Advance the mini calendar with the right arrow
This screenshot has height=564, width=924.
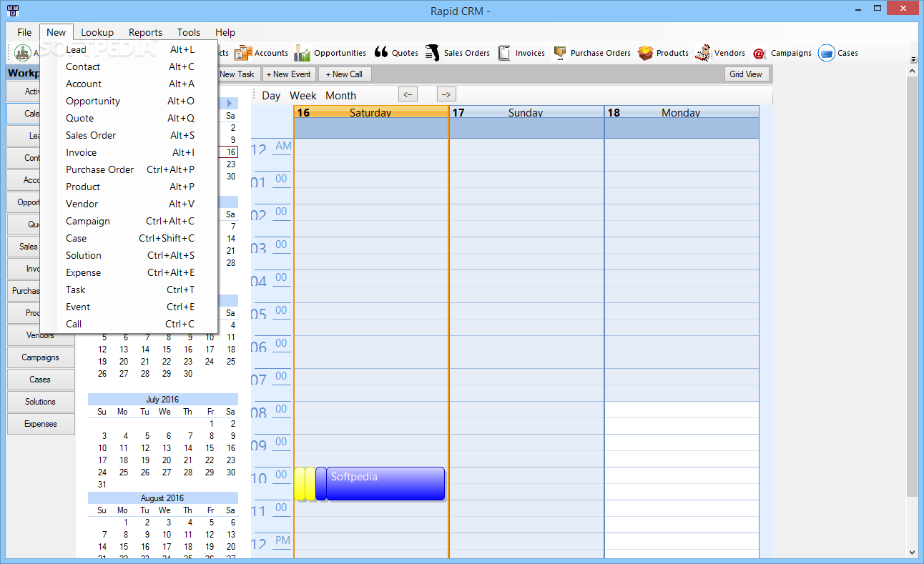[x=230, y=103]
